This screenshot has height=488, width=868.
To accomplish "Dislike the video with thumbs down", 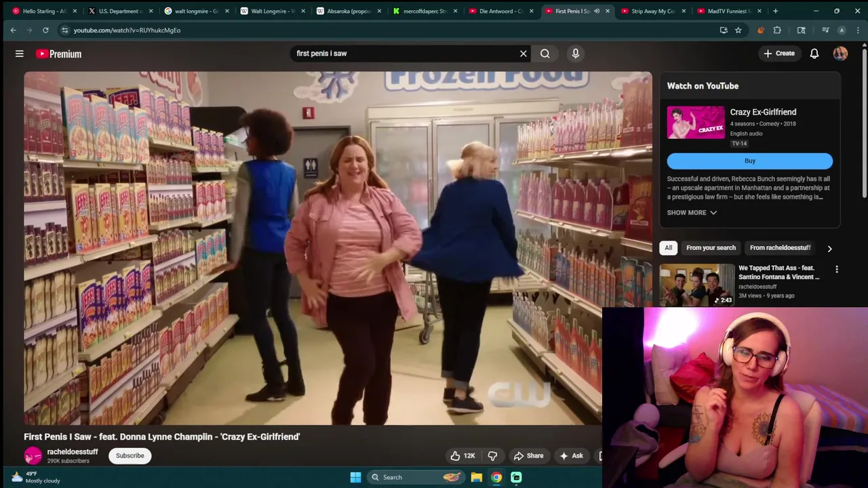I will coord(493,456).
